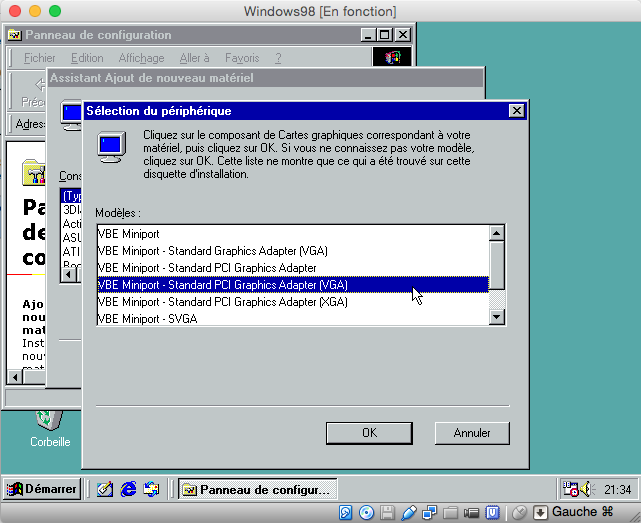Click the VirtualBox optical disc status icon
Viewport: 641px width, 523px height.
(x=366, y=512)
